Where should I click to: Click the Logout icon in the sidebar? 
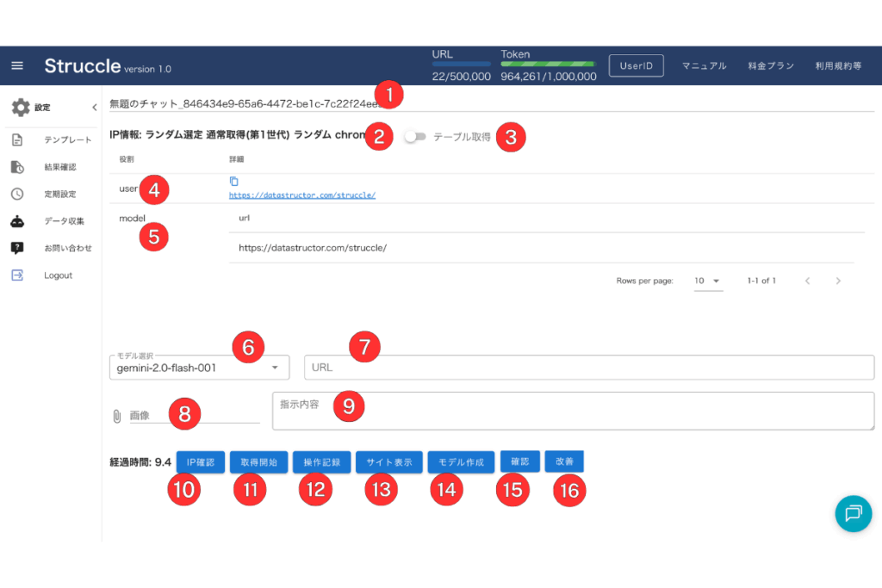coord(17,275)
